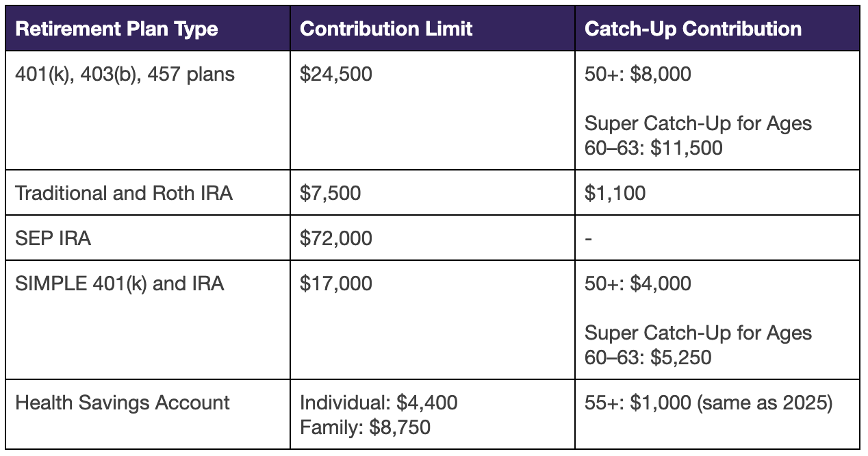Click the $72,000 contribution limit
868x456 pixels.
pyautogui.click(x=336, y=238)
